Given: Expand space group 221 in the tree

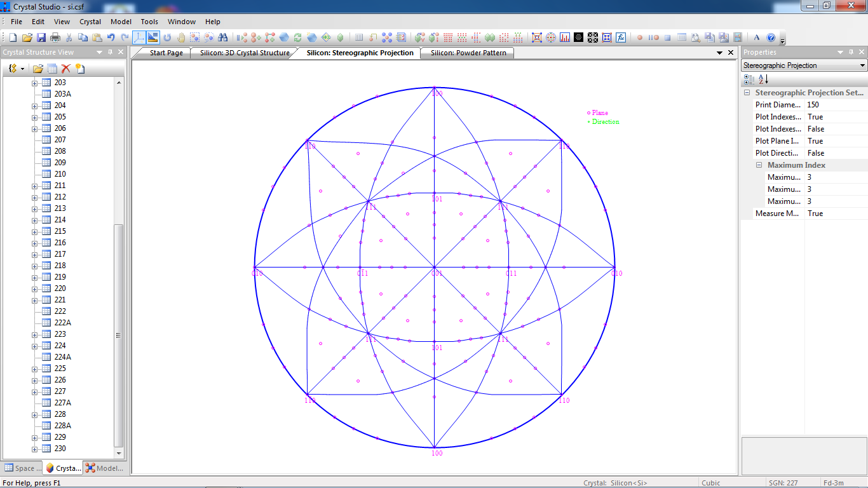Looking at the screenshot, I should [35, 300].
